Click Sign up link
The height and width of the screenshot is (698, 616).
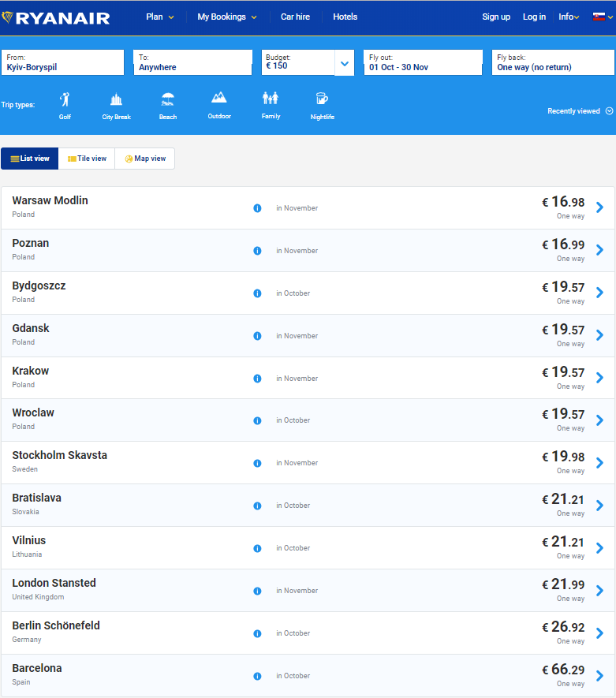496,17
